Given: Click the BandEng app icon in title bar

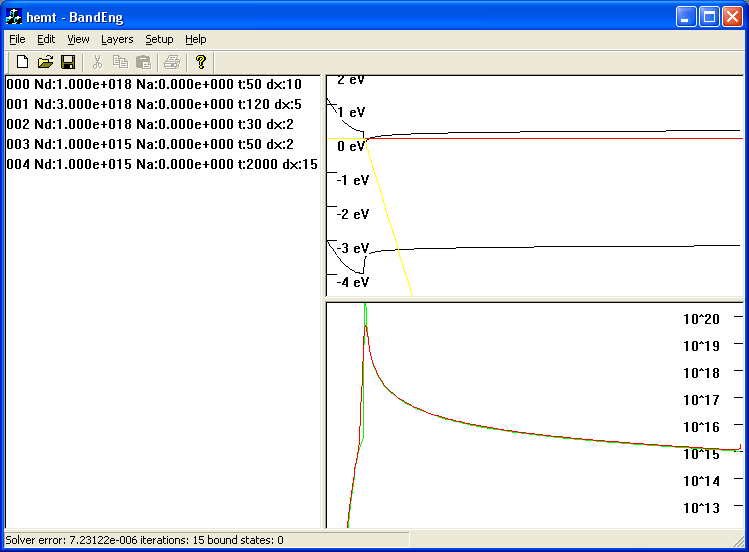Looking at the screenshot, I should 15,16.
